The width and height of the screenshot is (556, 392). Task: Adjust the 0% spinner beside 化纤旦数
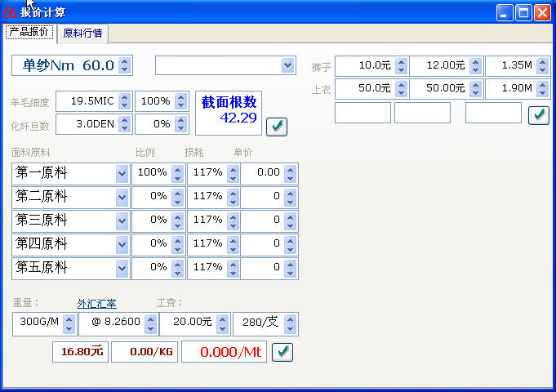pyautogui.click(x=180, y=124)
